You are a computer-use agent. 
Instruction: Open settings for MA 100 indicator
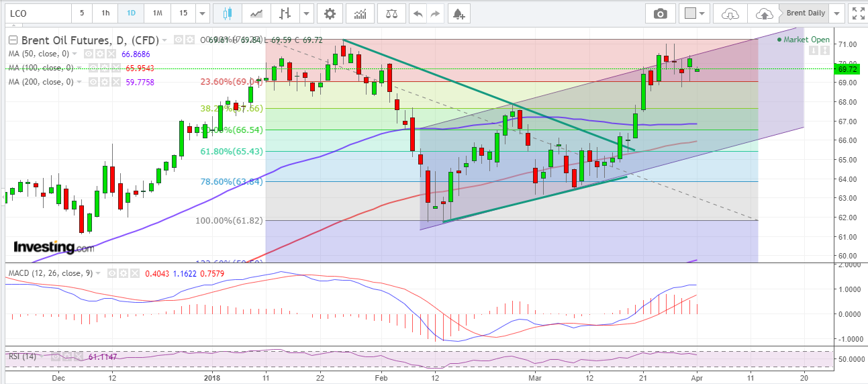(x=105, y=68)
